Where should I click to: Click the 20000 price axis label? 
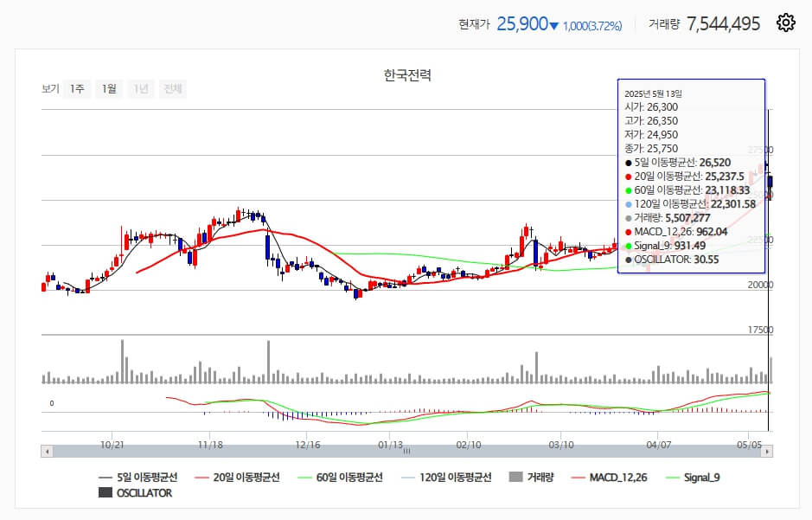tap(760, 285)
